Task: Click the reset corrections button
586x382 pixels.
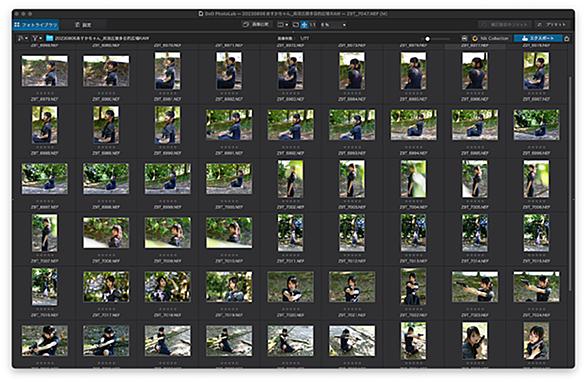Action: point(505,25)
